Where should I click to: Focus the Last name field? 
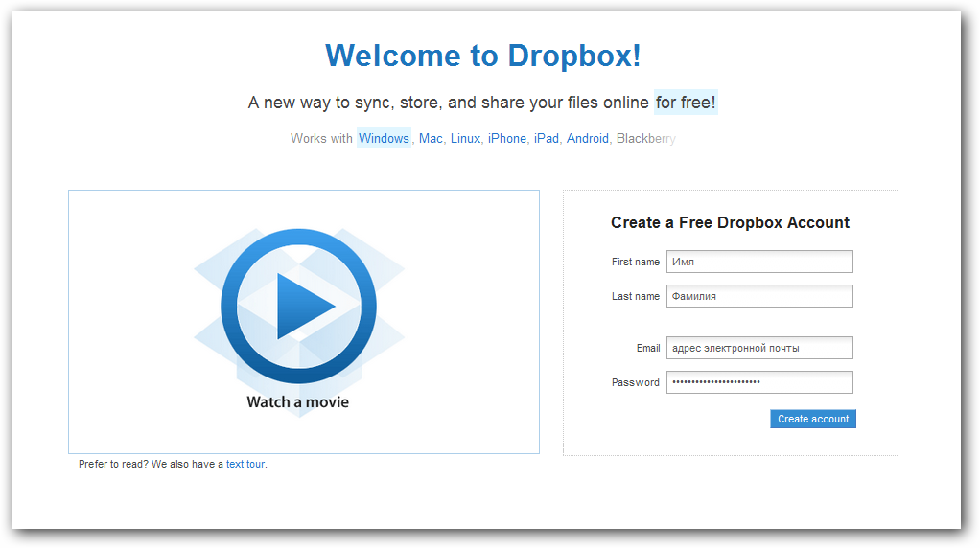[x=759, y=296]
